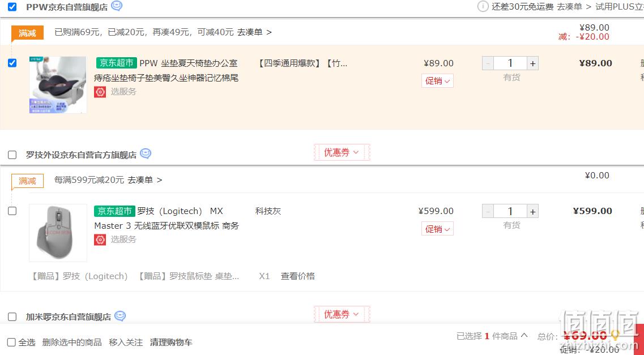Open 罗技外设京东自营官方旗舰店 store page
This screenshot has width=644, height=355.
coord(82,155)
